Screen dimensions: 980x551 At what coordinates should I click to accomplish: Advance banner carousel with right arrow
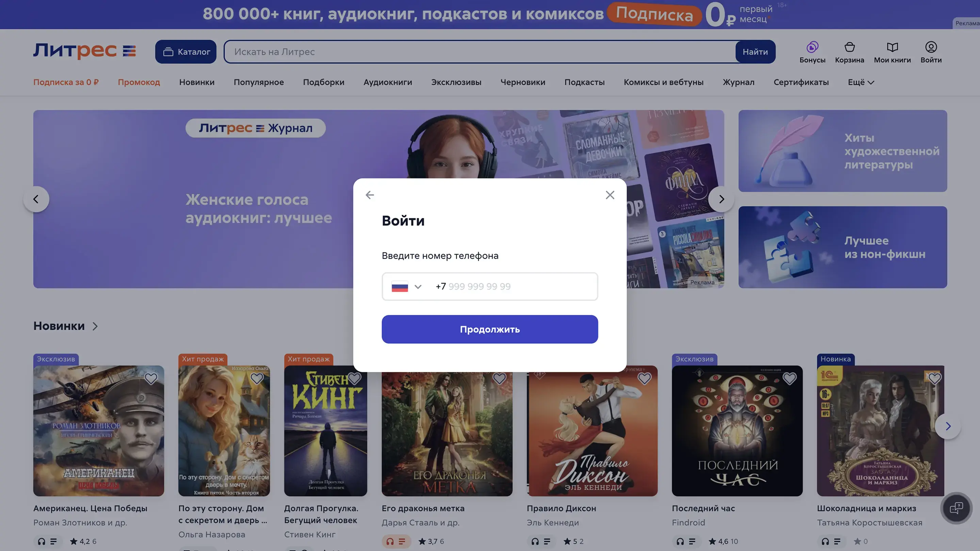721,199
